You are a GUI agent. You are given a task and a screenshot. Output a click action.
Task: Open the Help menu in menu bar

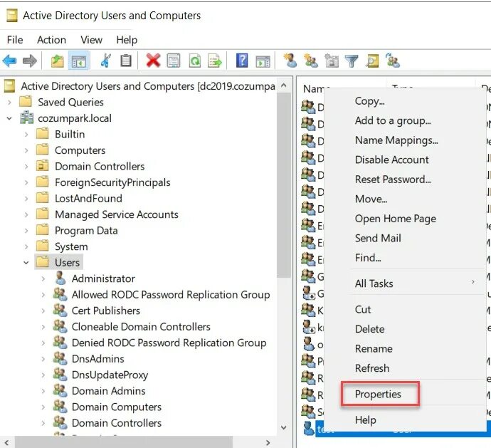pyautogui.click(x=127, y=40)
